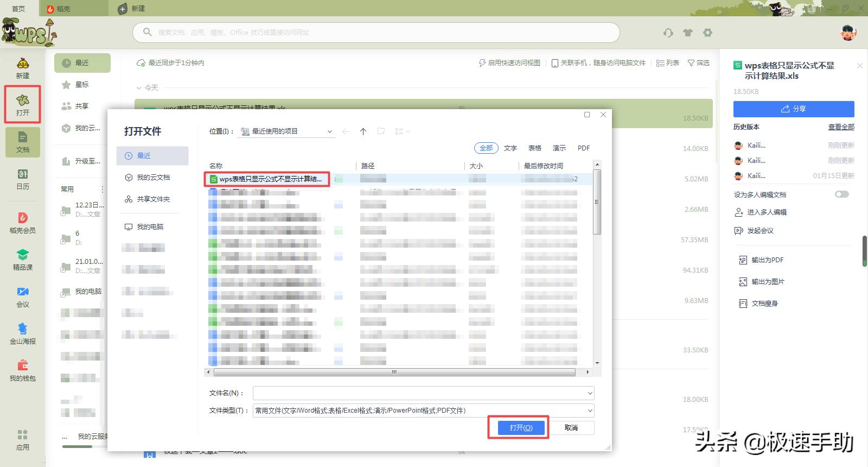Click the 打开(O) button
Screen dimensions: 868x467
coord(521,428)
